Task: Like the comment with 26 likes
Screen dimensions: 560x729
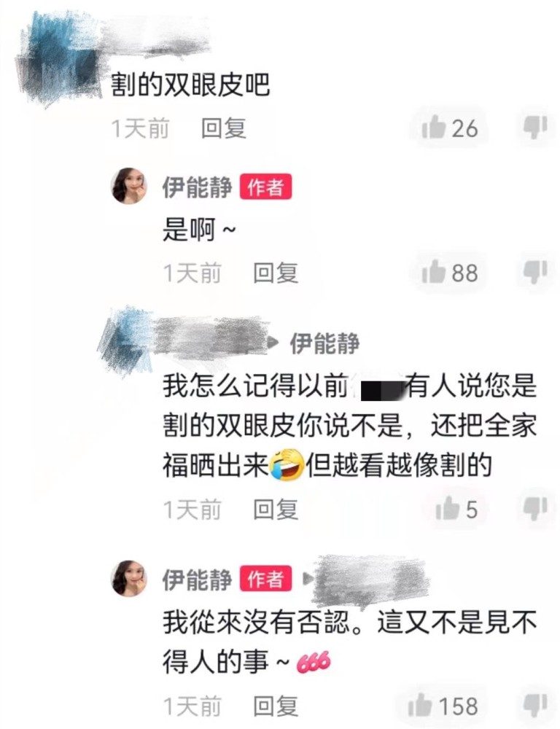Action: click(433, 128)
